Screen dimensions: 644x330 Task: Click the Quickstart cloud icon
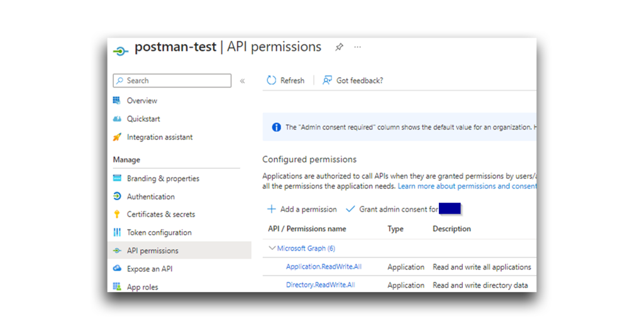(x=117, y=118)
